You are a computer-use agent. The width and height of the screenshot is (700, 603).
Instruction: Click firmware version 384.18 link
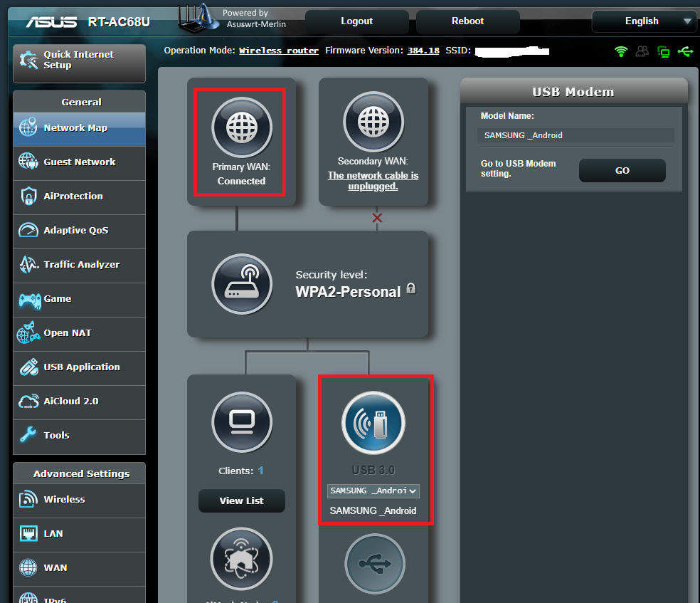[x=423, y=51]
